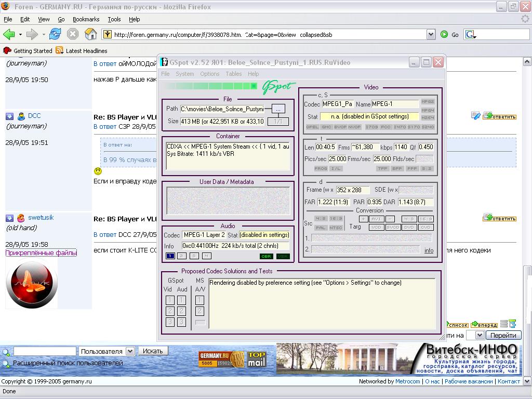Click the вперёд forward navigation icon
532x399 pixels.
coord(484,325)
